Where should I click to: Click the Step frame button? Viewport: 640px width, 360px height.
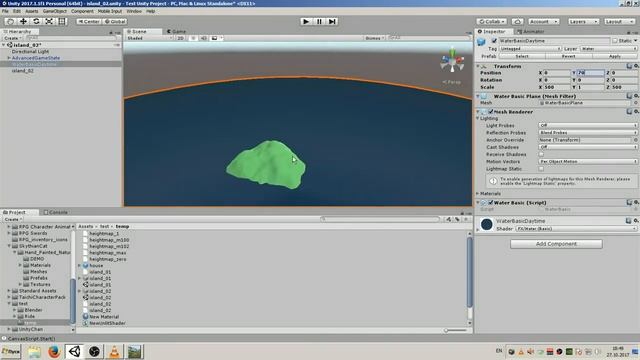coord(332,21)
